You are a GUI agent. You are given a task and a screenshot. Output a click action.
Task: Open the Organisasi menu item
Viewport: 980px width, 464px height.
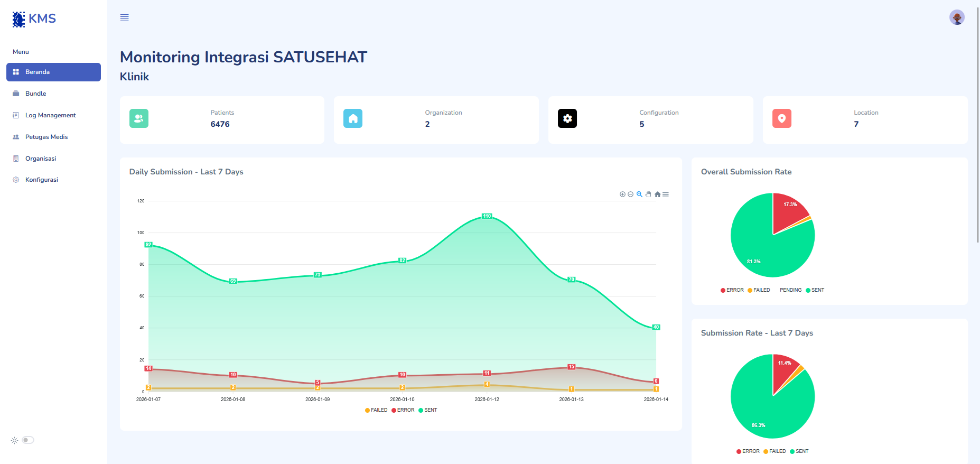(x=53, y=159)
